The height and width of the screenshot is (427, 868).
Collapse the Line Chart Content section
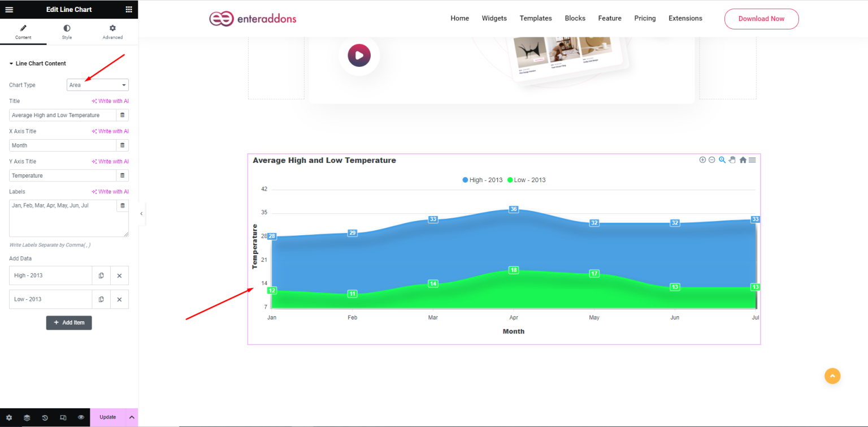click(38, 63)
